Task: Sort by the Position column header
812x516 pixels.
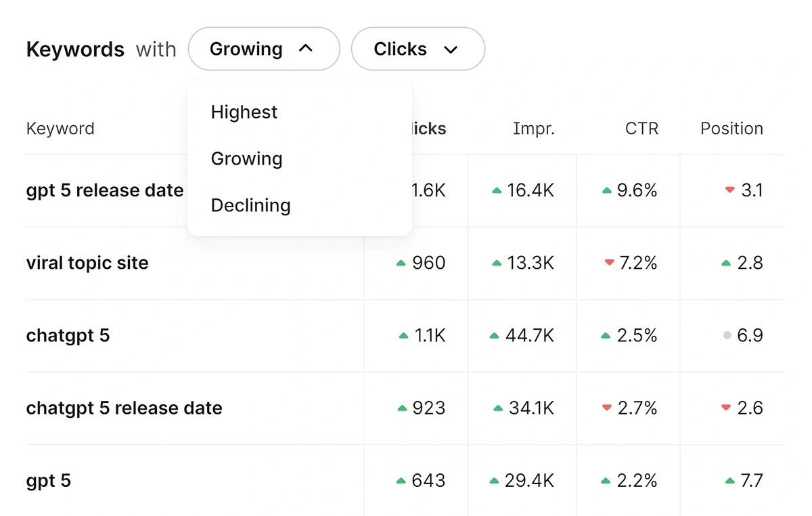Action: [731, 129]
